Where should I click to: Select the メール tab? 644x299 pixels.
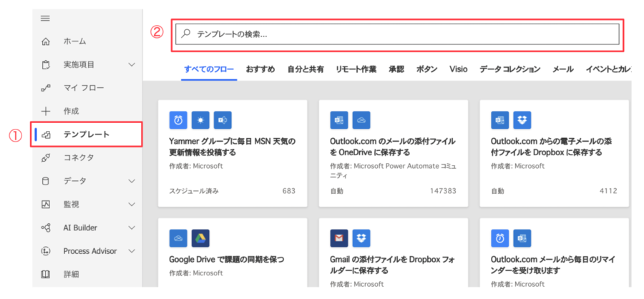click(x=562, y=69)
